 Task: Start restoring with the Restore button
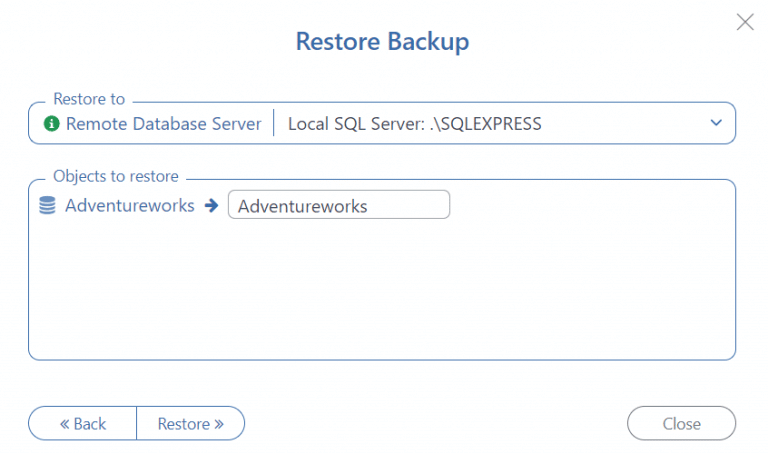point(190,424)
